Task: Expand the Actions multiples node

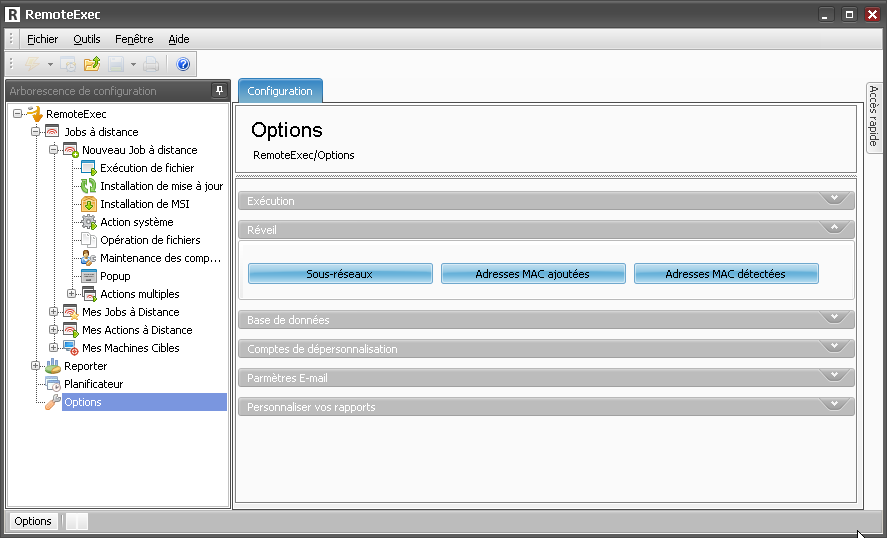Action: [x=72, y=294]
